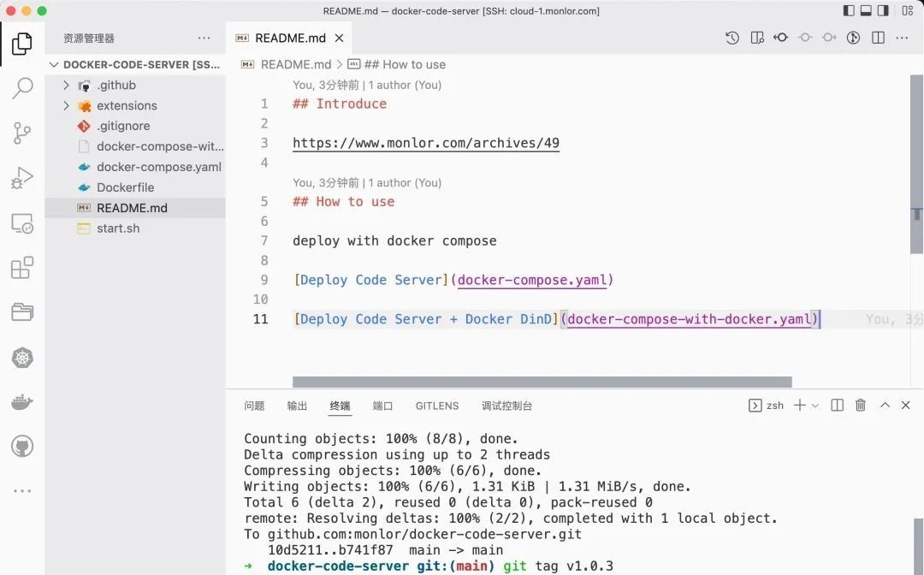Open the 端口 (Ports) panel tab
924x575 pixels.
coord(382,406)
